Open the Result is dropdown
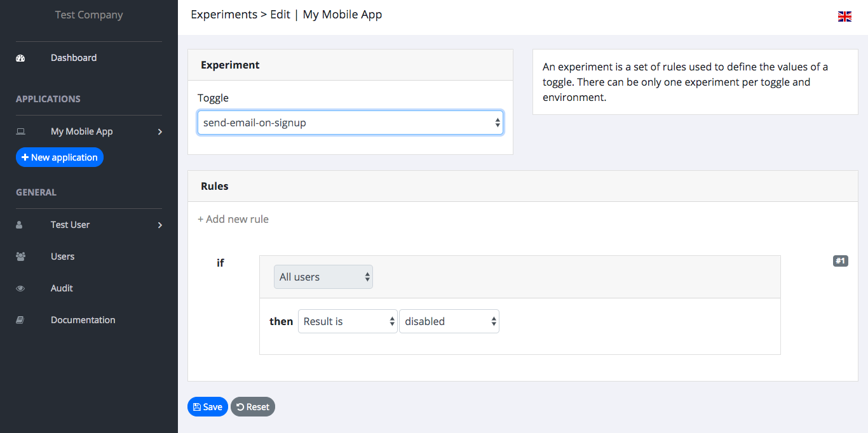The width and height of the screenshot is (868, 433). [x=348, y=321]
